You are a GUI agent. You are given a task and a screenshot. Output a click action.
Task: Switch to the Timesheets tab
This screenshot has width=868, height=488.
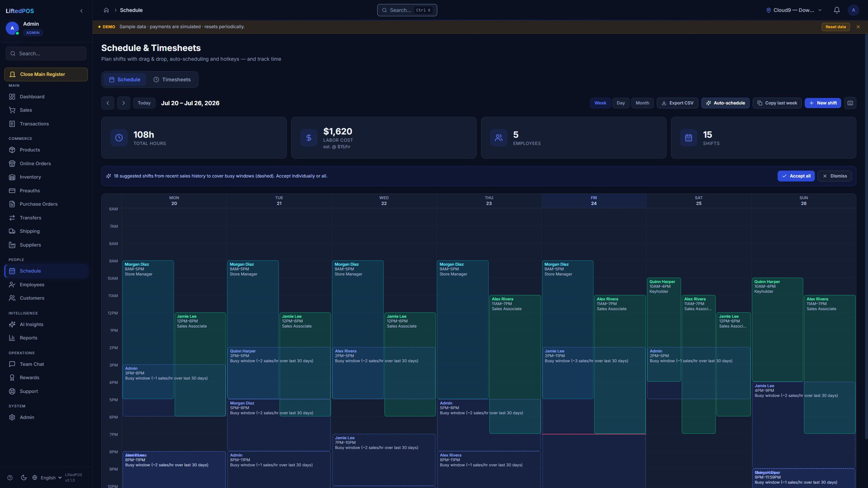point(172,80)
